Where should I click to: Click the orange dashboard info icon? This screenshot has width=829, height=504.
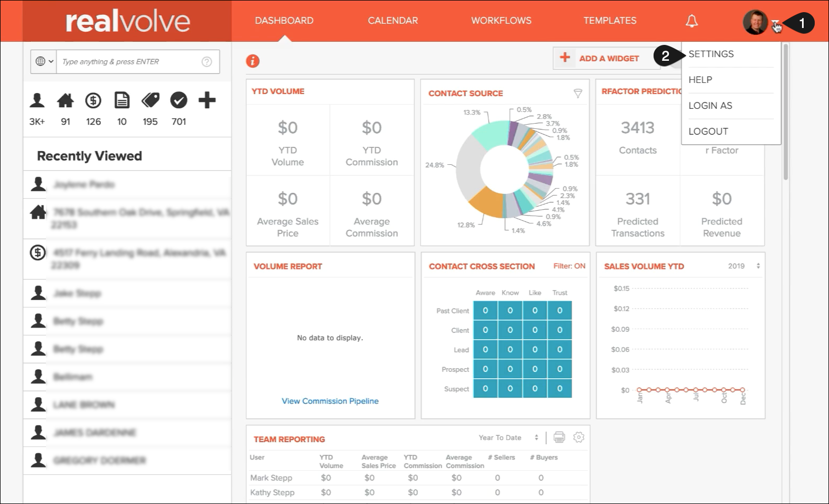click(253, 61)
